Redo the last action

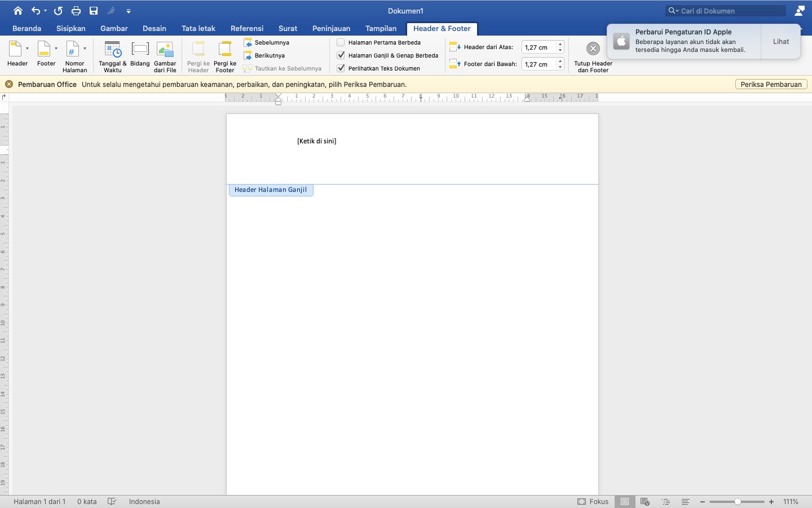[58, 11]
